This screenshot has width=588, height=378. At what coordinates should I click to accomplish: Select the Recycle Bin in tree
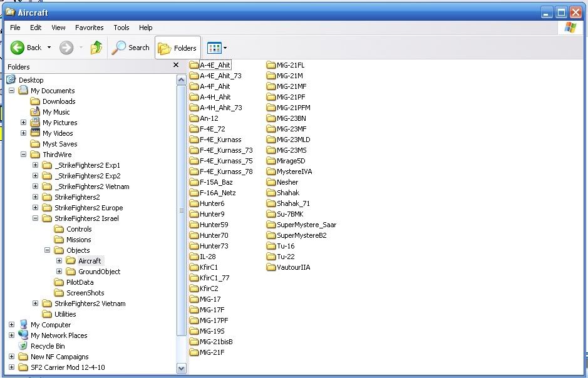48,346
